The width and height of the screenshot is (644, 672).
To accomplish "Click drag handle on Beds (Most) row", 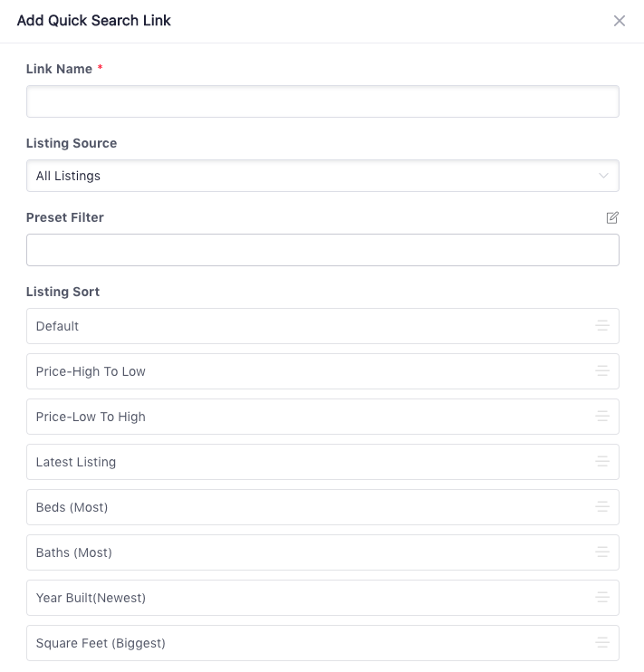I will [602, 507].
